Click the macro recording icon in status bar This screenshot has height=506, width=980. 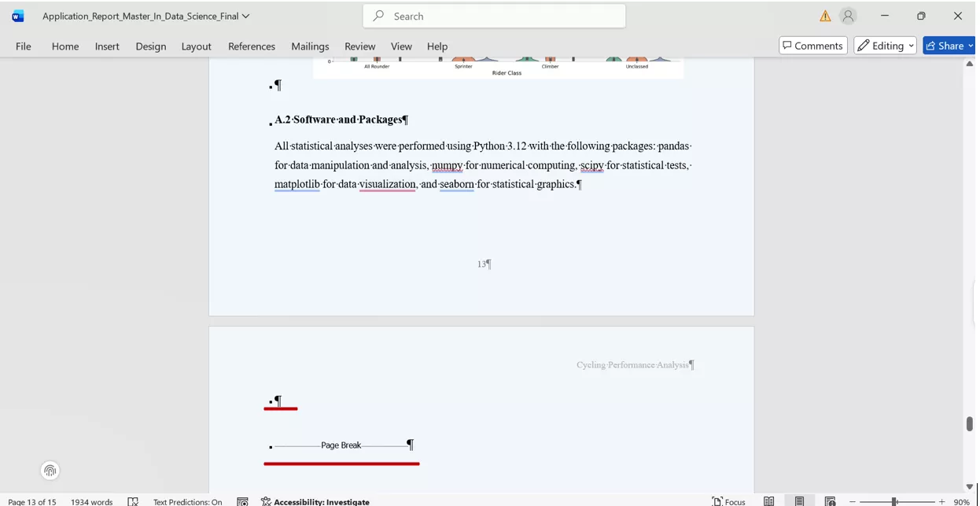pos(243,501)
